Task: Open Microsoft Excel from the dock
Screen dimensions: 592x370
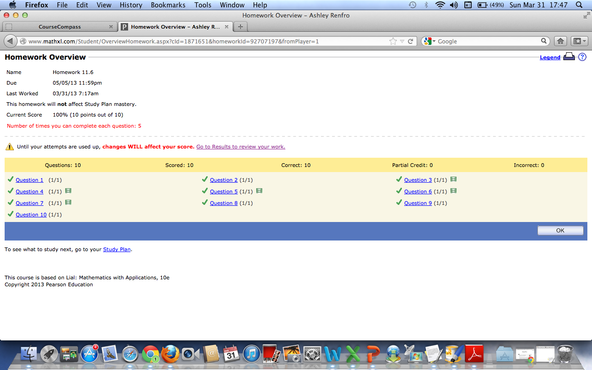Action: click(353, 355)
